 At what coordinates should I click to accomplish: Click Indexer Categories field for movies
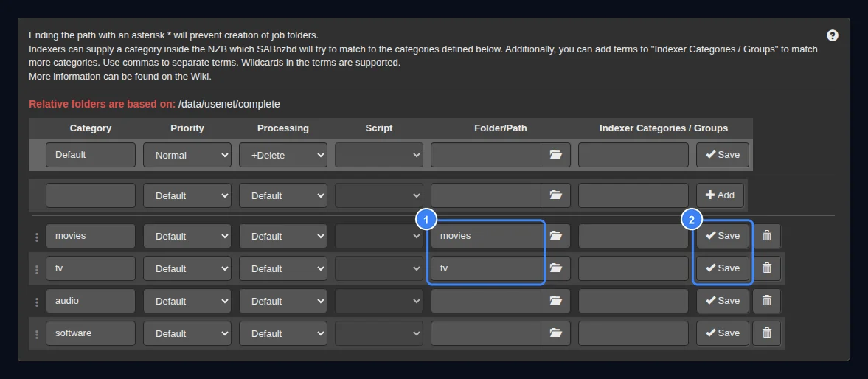633,236
